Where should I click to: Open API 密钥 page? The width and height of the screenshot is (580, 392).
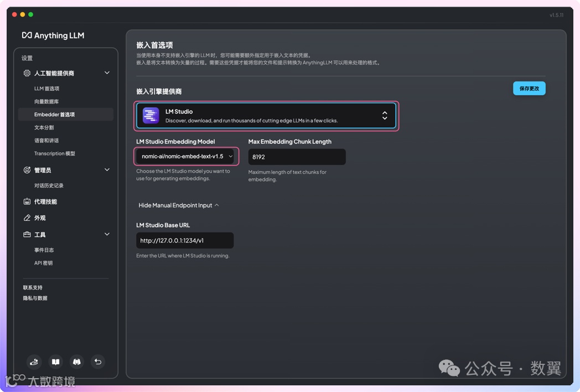click(x=43, y=263)
